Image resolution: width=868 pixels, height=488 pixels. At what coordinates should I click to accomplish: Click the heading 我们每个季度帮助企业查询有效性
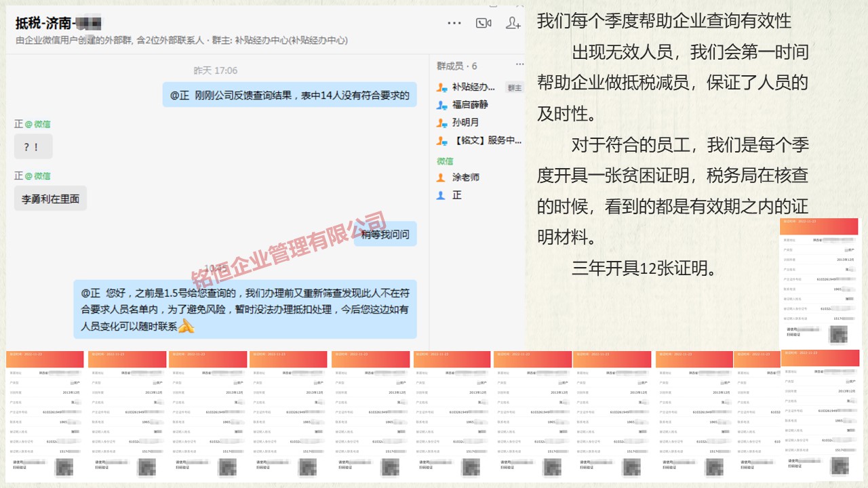click(x=665, y=20)
